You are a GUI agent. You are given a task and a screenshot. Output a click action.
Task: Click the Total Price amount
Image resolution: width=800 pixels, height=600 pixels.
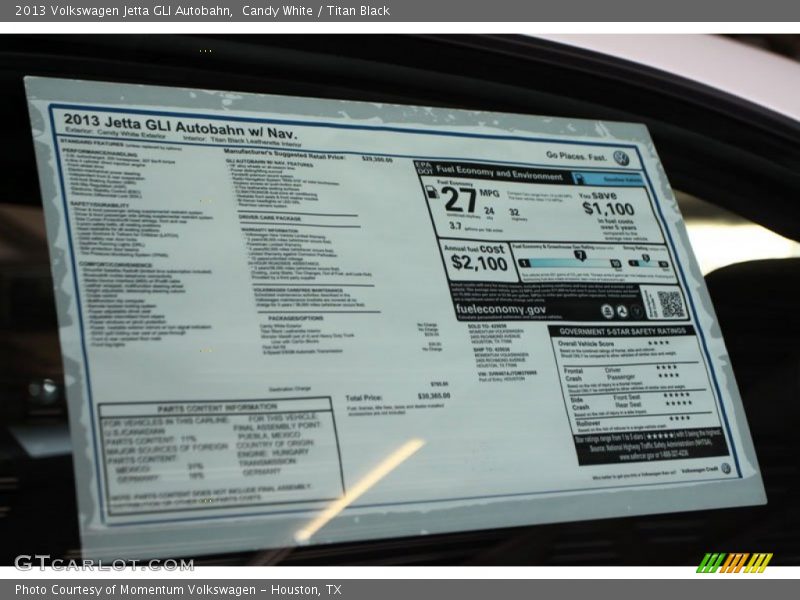pos(432,396)
